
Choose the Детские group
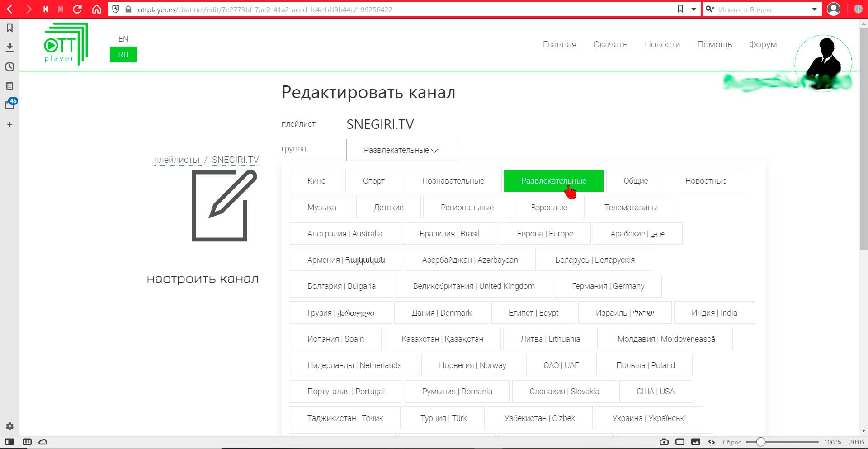pyautogui.click(x=388, y=207)
